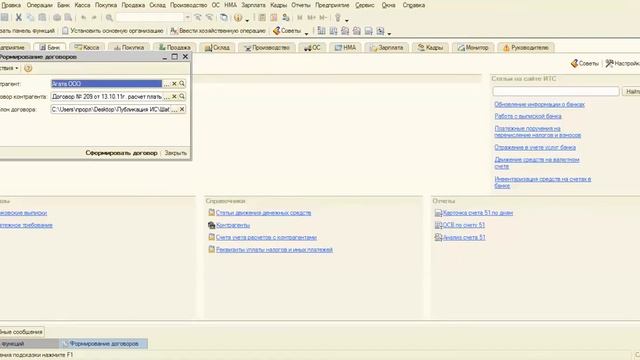Open the Касса menu
Viewport: 640px width, 360px height.
[82, 5]
